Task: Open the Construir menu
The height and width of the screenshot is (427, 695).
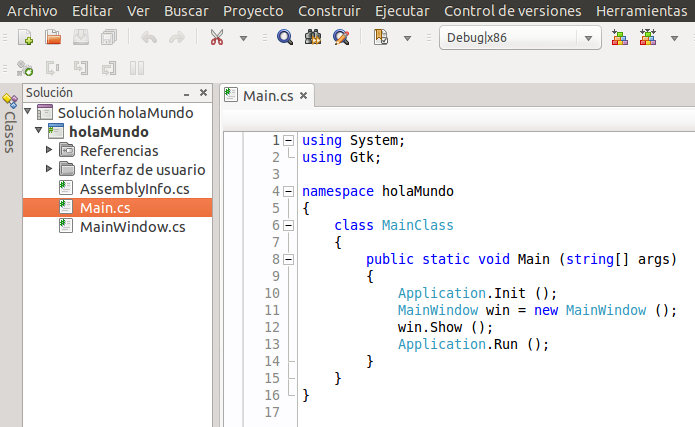Action: (329, 11)
